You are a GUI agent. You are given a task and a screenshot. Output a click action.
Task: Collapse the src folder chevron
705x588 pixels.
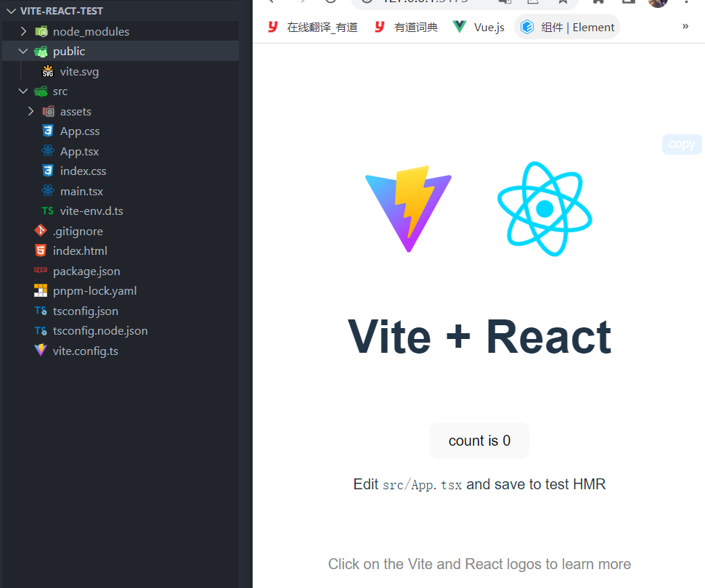click(23, 91)
